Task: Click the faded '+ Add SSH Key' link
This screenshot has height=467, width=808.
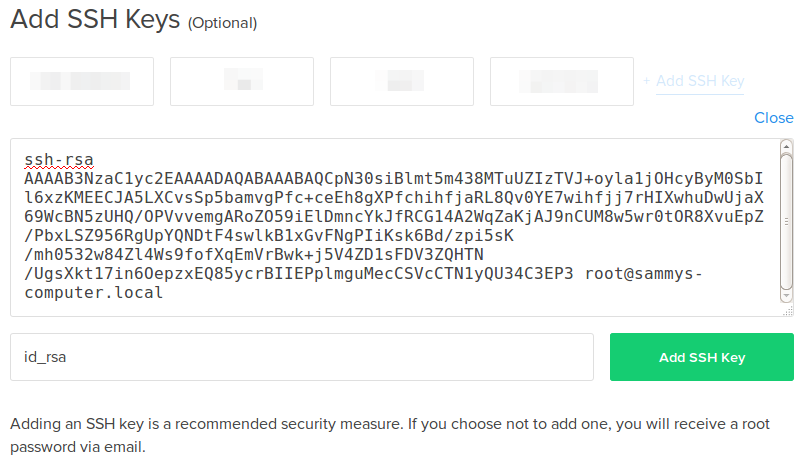Action: [x=694, y=81]
